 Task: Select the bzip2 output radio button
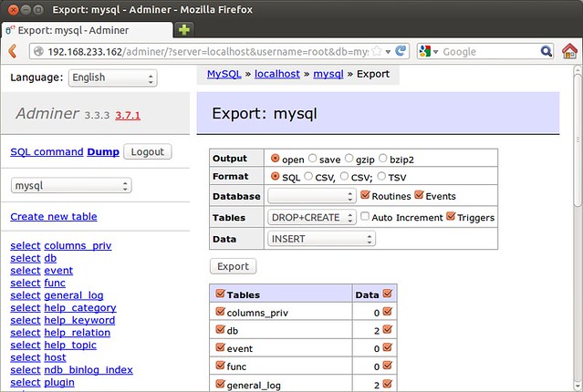382,159
